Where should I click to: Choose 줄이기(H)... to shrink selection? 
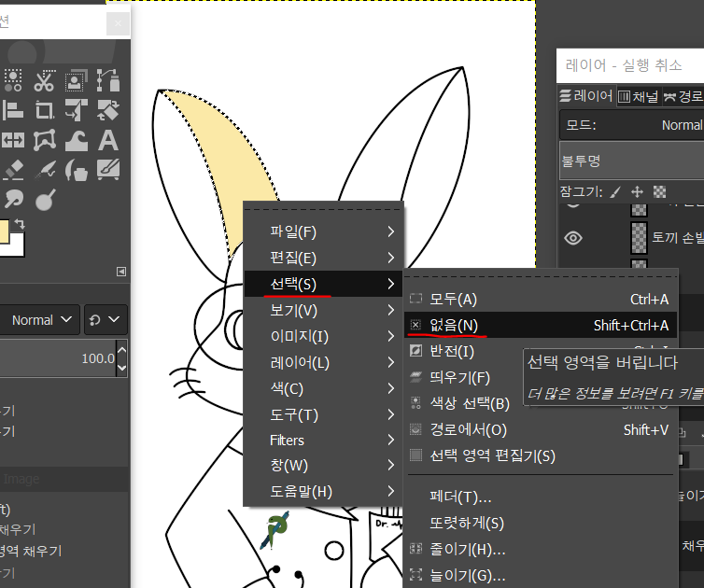pyautogui.click(x=540, y=549)
